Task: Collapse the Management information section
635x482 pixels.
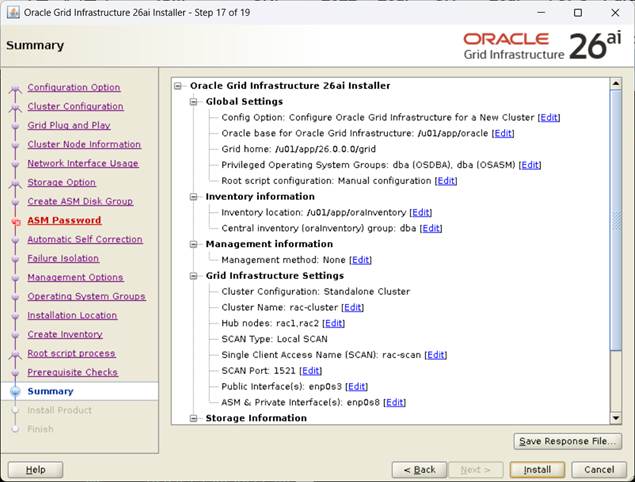Action: point(194,244)
